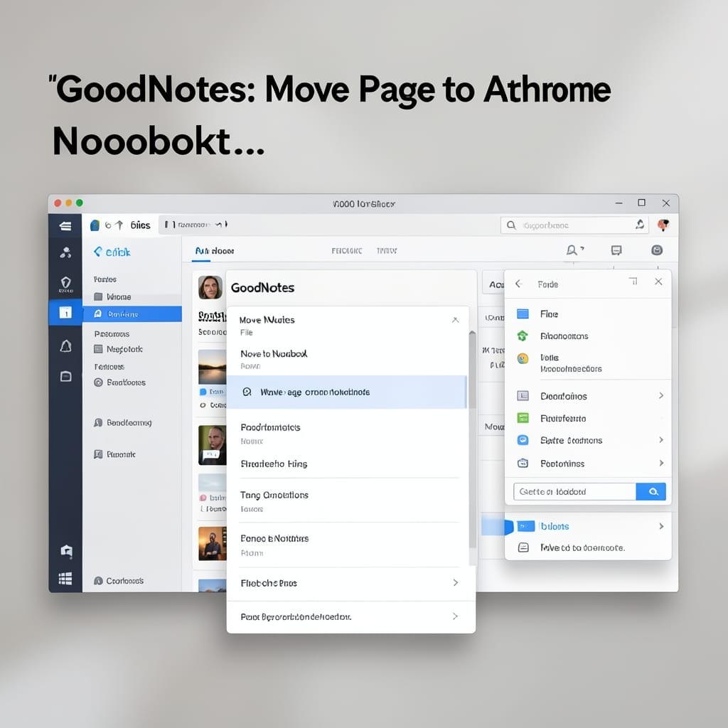
Task: Click the document icon beside 'Twve to doemcote'
Action: coord(523,547)
